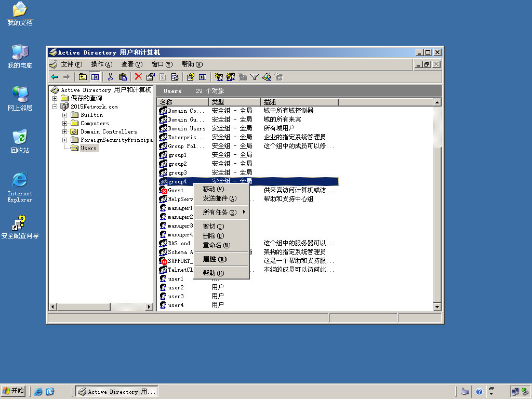The height and width of the screenshot is (399, 532).
Task: Click the 类型 column header
Action: click(234, 102)
